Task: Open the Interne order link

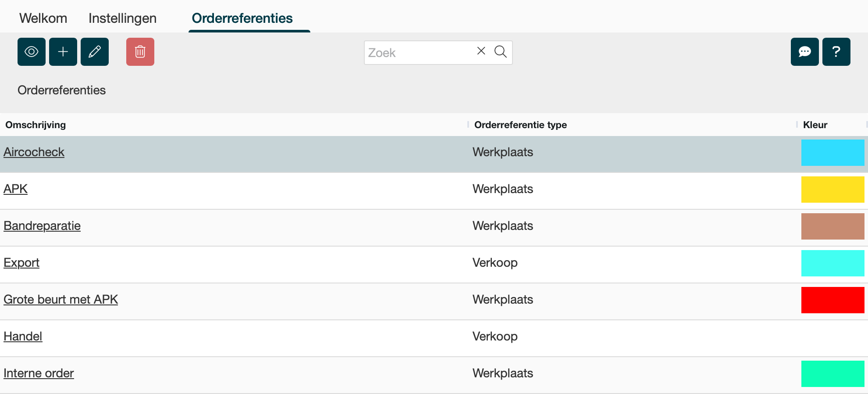Action: 39,373
